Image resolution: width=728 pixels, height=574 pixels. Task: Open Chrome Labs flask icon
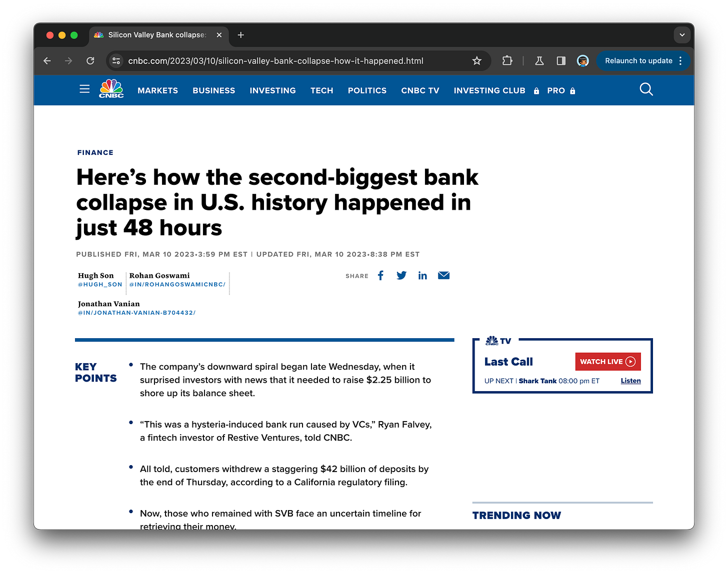tap(539, 61)
